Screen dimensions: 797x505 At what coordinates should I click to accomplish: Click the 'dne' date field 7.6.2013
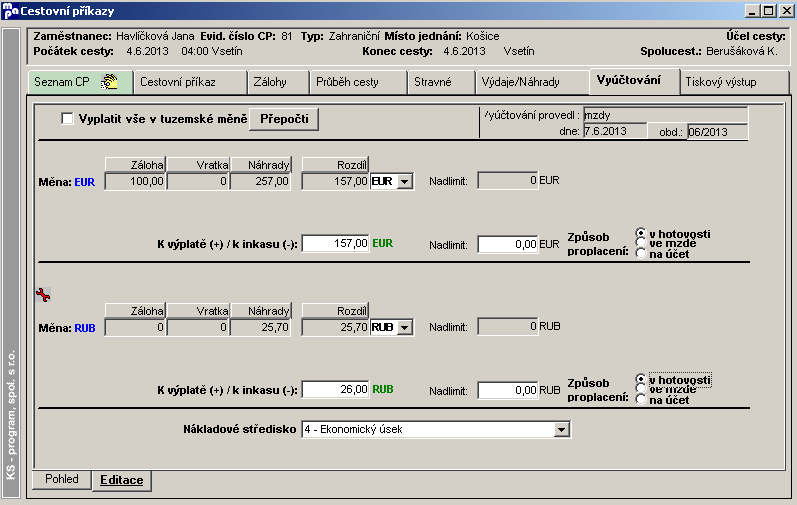[615, 131]
